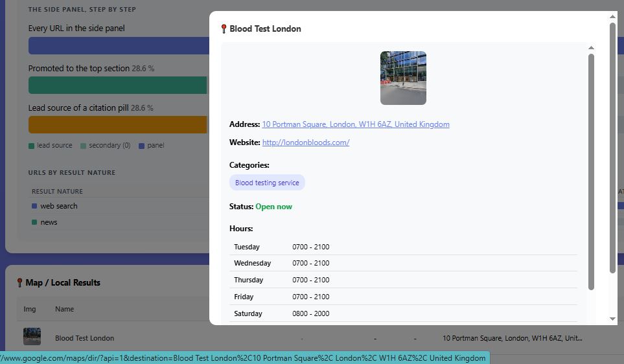This screenshot has width=624, height=364.
Task: Click the 'THE SIDE PANEL, STEP BY STEP' heading
Action: click(82, 9)
